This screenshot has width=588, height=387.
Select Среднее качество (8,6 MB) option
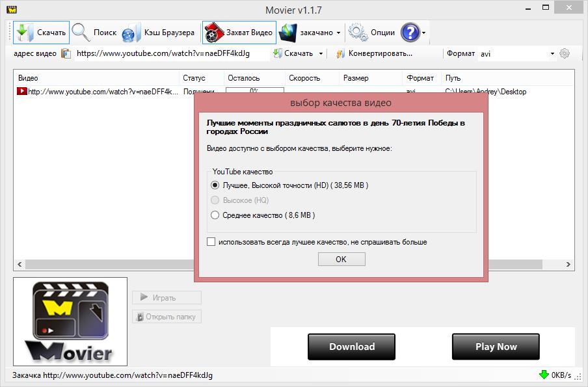tap(215, 215)
